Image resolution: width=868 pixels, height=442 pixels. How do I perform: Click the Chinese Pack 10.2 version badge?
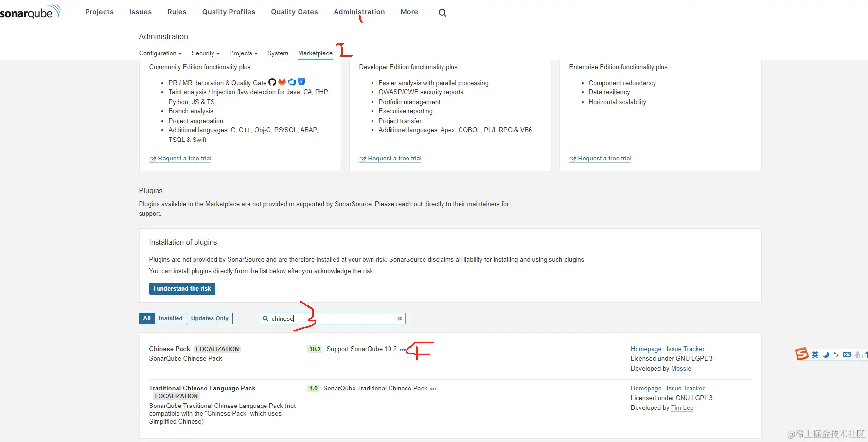coord(315,349)
